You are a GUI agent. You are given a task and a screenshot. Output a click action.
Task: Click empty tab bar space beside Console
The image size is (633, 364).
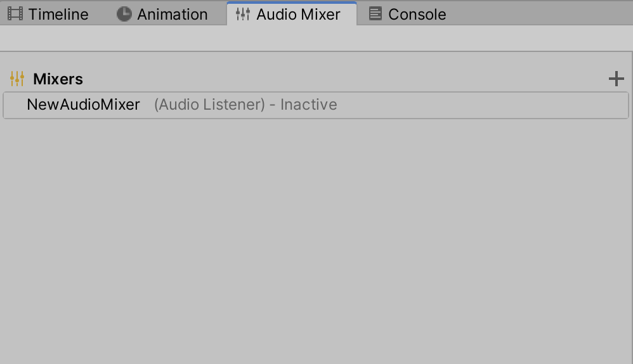point(539,14)
